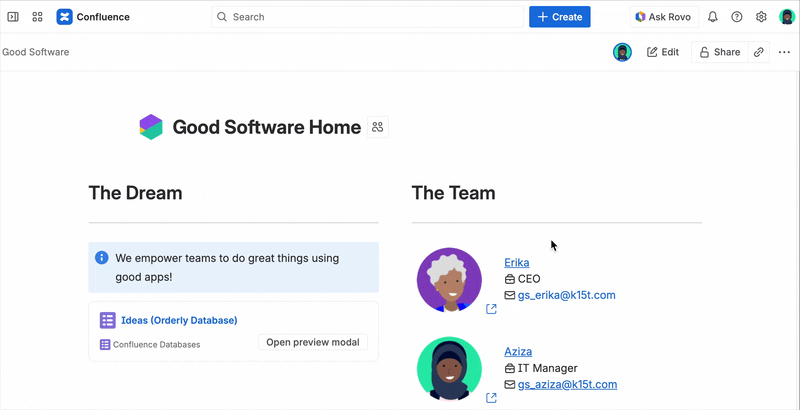Viewport: 800px width, 410px height.
Task: Open the help question mark icon
Action: pos(737,17)
